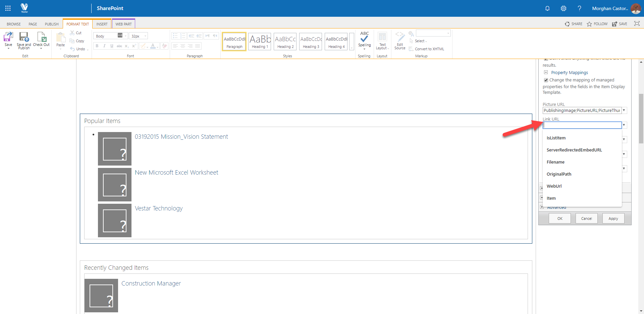This screenshot has width=644, height=314.
Task: Uncheck Change the mapping of managed properties
Action: [x=546, y=80]
